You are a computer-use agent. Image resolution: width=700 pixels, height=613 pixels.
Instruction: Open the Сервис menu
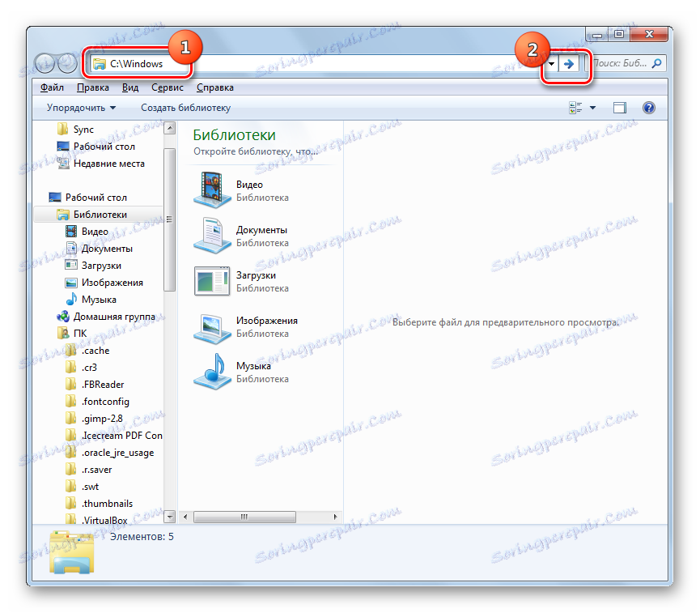point(168,87)
